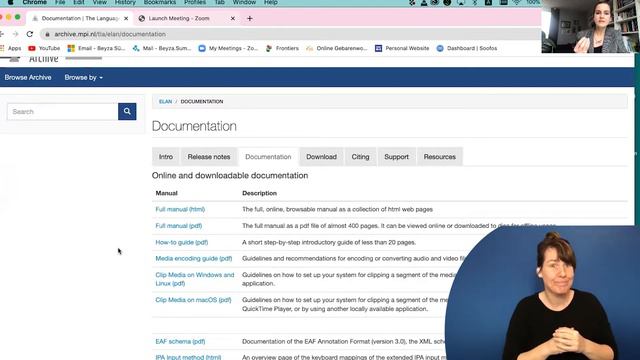Open the Citing tab

tap(360, 157)
